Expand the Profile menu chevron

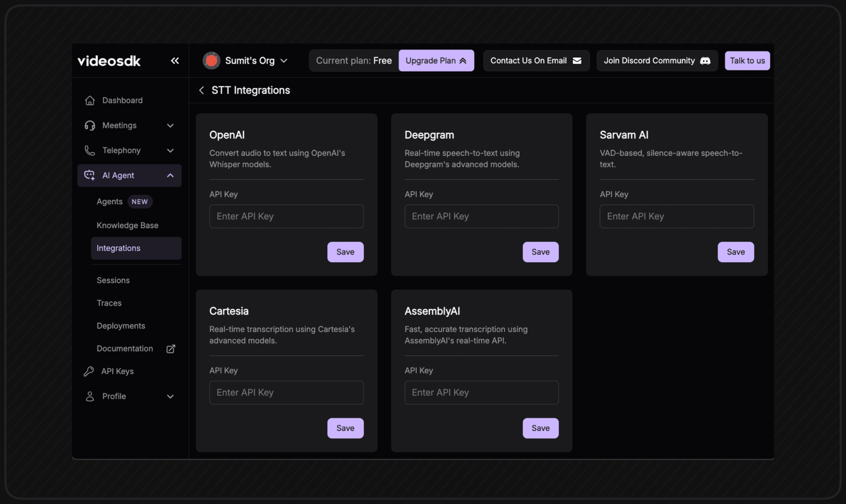pyautogui.click(x=170, y=396)
